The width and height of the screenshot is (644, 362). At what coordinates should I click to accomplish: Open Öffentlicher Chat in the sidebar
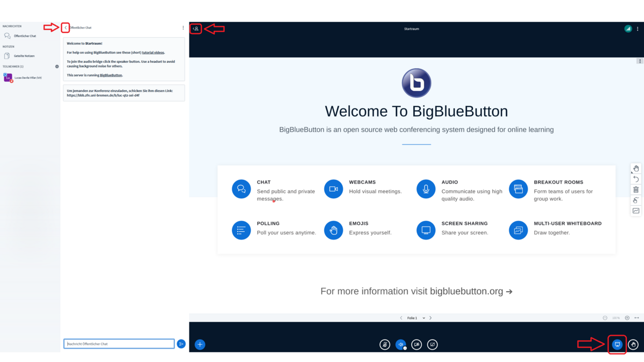point(25,36)
